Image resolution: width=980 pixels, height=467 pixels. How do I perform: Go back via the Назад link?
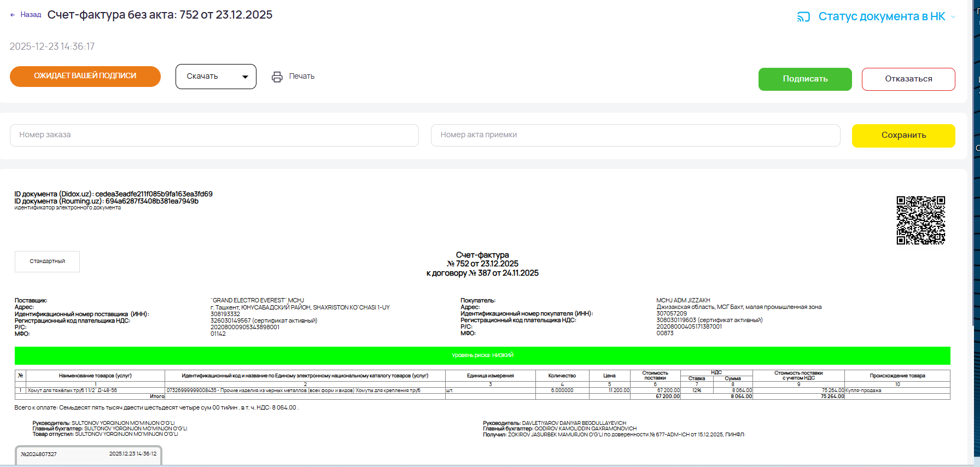click(31, 15)
